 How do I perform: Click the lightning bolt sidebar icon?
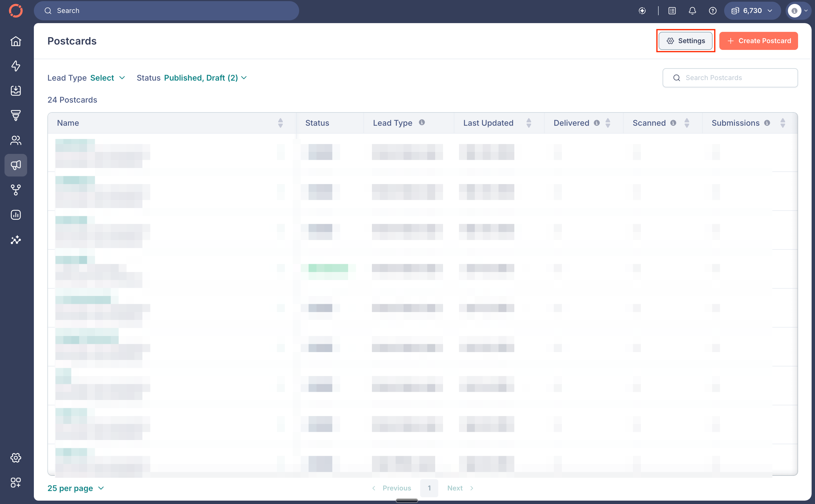pyautogui.click(x=16, y=66)
